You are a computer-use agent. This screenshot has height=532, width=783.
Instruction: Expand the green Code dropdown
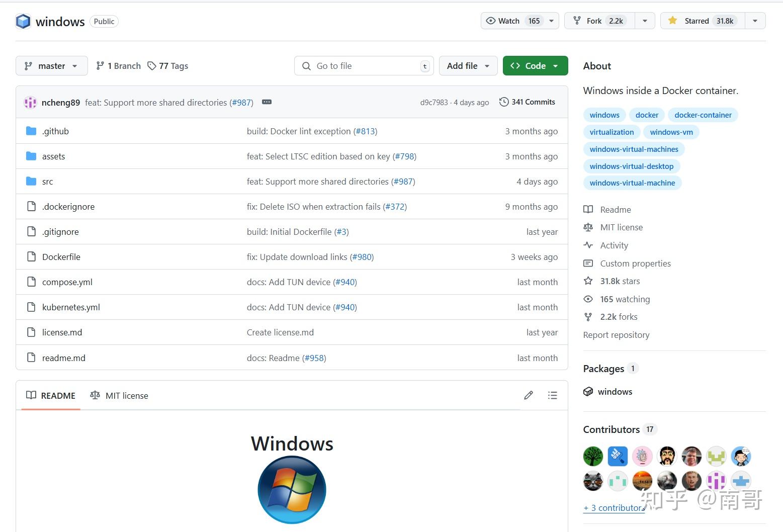click(x=535, y=66)
